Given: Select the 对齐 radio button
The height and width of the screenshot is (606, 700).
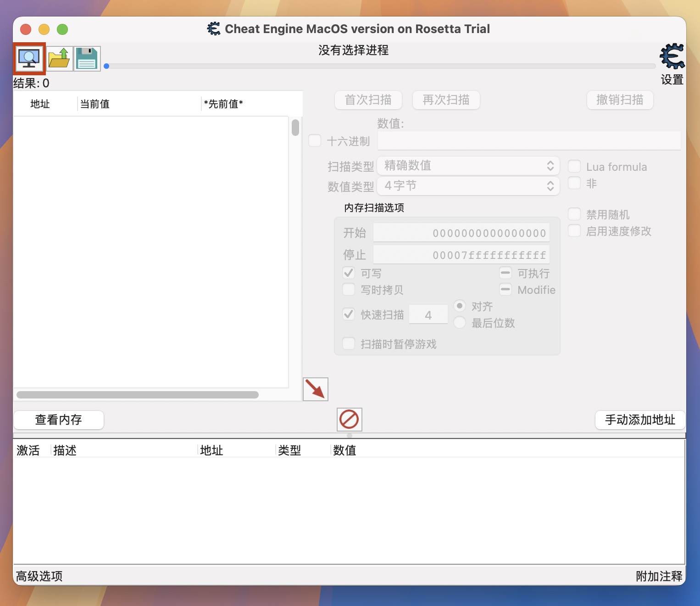Looking at the screenshot, I should coord(460,306).
